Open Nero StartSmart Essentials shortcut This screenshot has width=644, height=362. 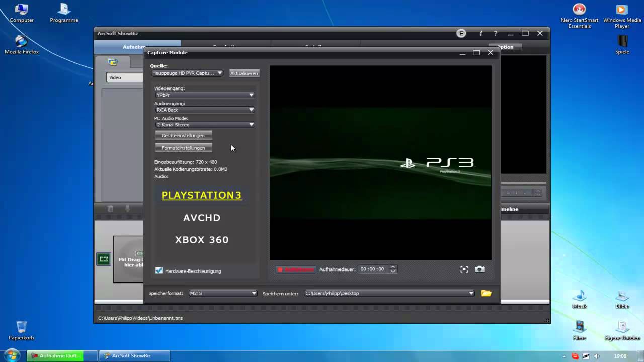(x=580, y=16)
